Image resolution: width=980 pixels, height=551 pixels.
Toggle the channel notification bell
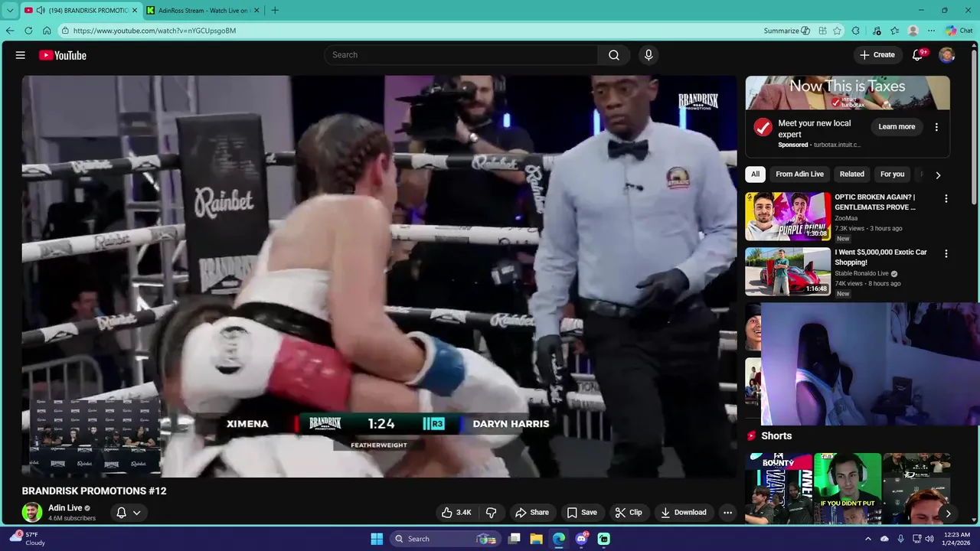[x=121, y=513]
